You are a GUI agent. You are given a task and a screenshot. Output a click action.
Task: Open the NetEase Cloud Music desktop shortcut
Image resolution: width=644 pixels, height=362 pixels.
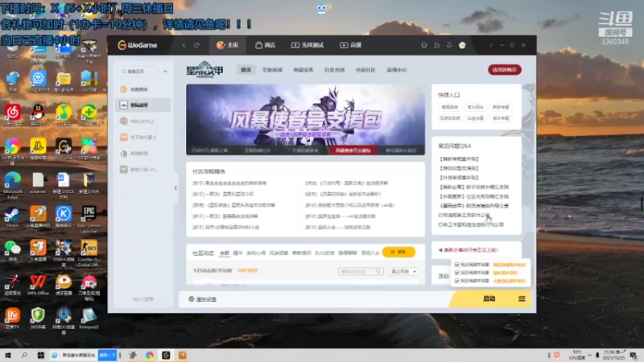[13, 114]
